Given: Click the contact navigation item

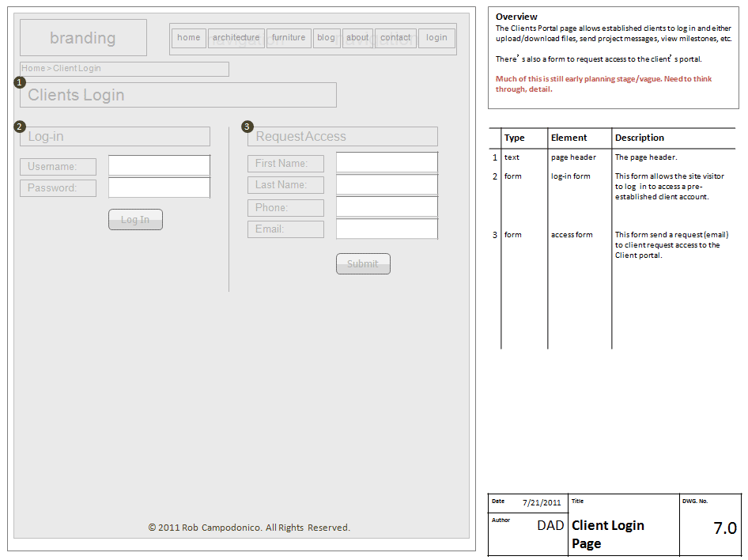Looking at the screenshot, I should [395, 38].
